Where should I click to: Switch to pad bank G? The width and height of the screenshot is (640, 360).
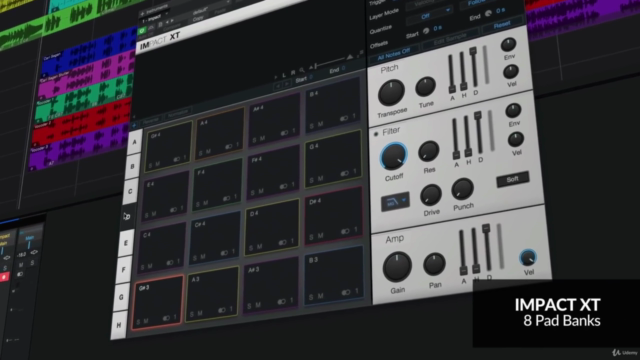(121, 297)
